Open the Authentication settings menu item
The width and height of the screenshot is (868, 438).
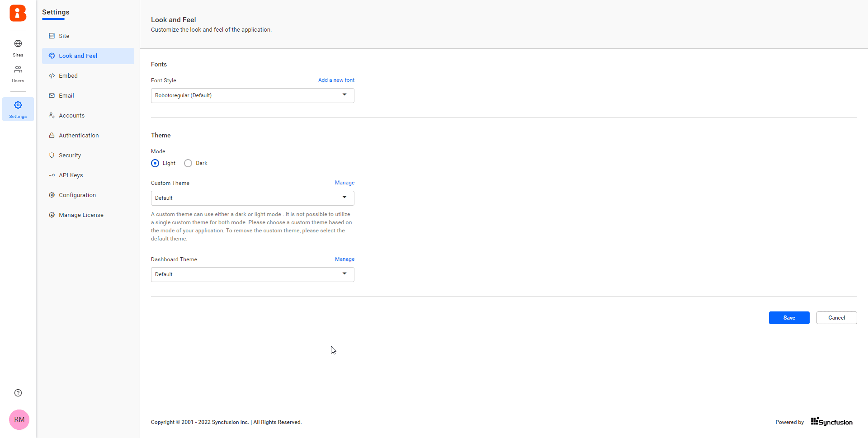pyautogui.click(x=79, y=136)
